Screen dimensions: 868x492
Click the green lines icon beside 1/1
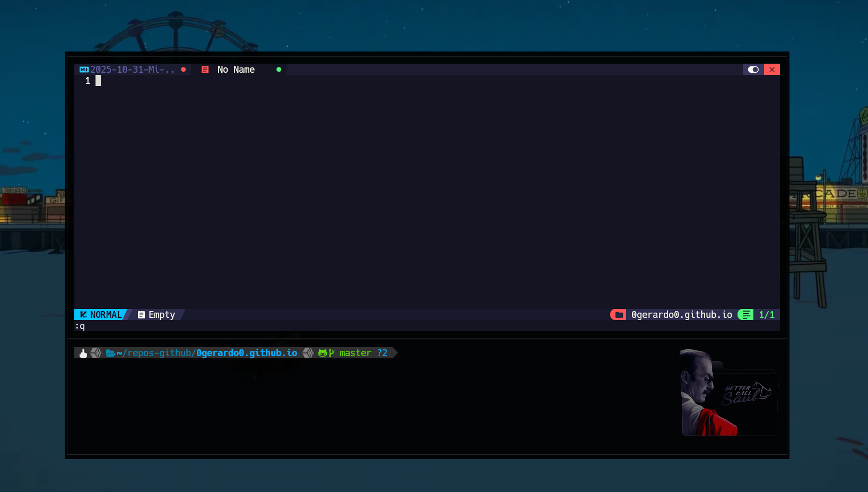pos(746,315)
